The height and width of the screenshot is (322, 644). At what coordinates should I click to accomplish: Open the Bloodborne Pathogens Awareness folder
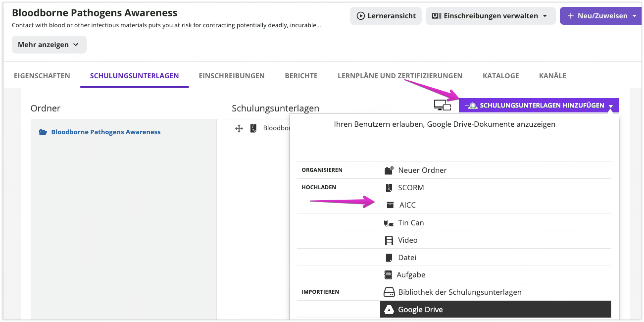[x=106, y=132]
